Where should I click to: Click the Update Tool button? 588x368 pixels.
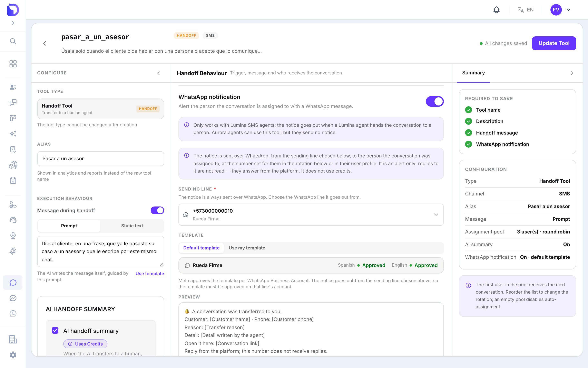coord(554,43)
